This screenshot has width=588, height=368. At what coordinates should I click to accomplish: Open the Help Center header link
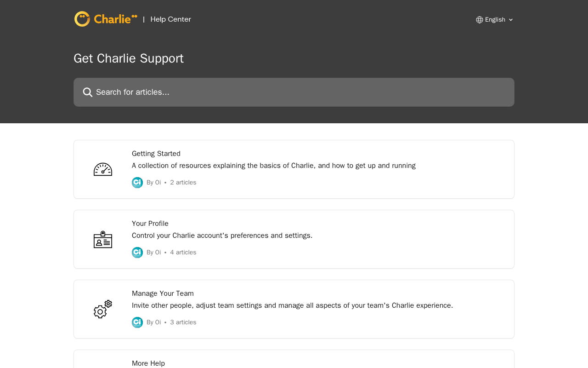click(170, 19)
